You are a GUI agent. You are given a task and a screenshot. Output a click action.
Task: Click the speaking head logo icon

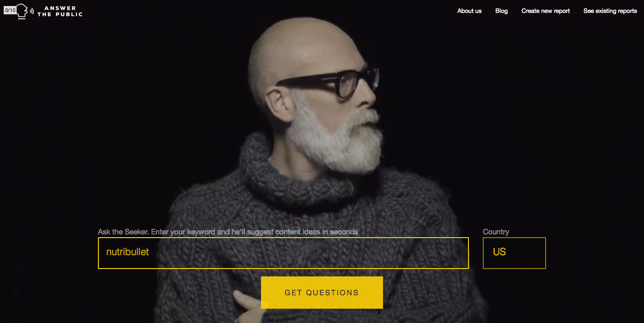tap(23, 11)
